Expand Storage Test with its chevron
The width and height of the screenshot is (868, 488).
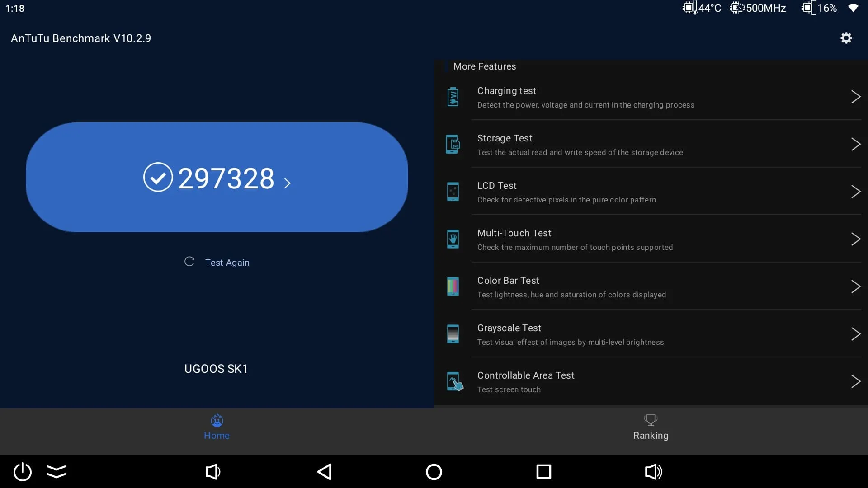(855, 144)
